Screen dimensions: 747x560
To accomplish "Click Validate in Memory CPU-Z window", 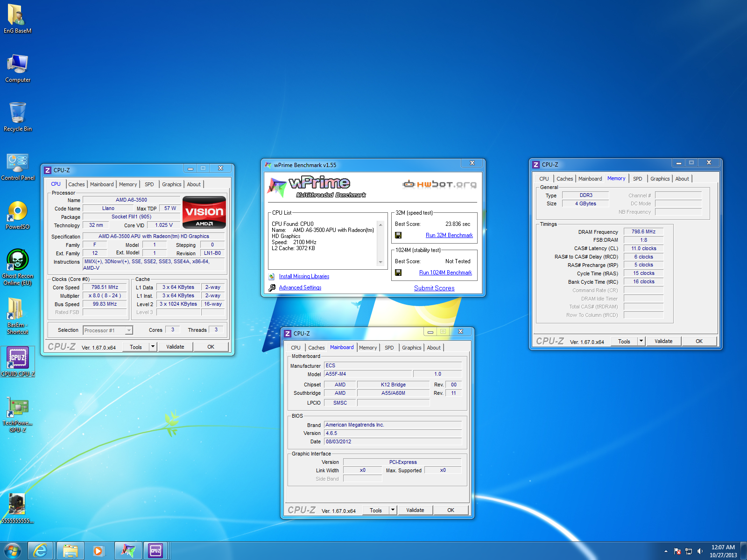I will (x=663, y=341).
